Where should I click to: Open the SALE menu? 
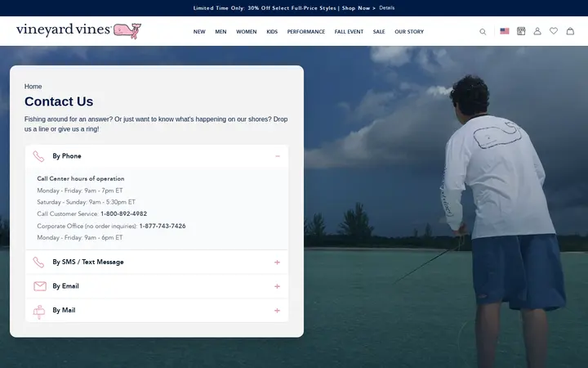[379, 32]
